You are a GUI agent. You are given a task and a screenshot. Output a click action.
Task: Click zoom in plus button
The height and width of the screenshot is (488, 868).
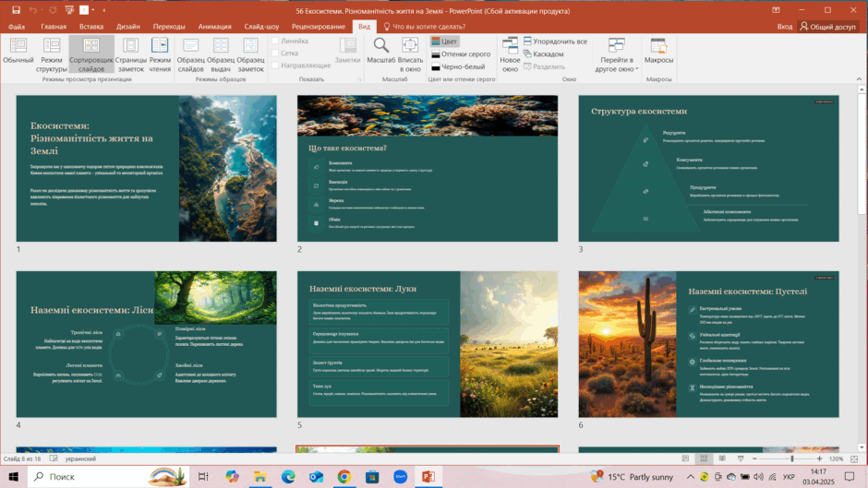point(820,458)
